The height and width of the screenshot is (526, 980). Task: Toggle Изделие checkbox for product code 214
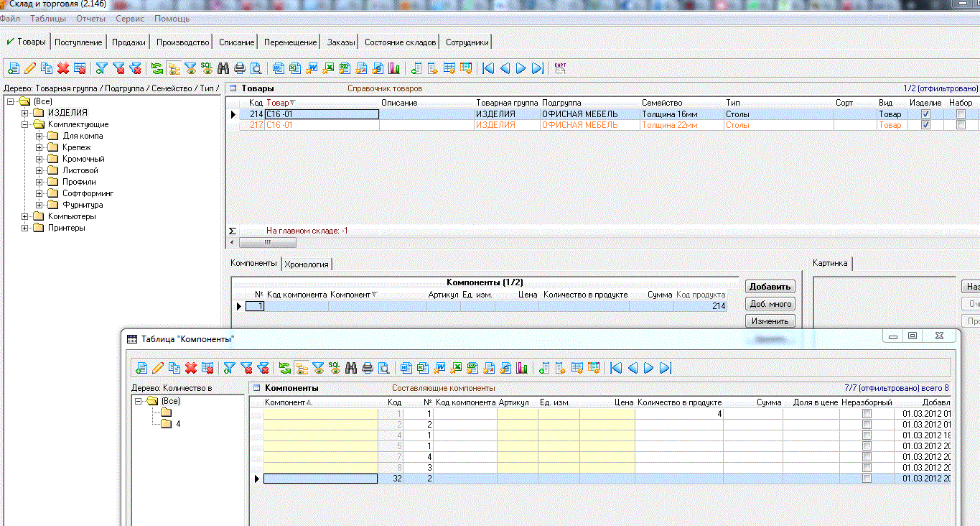click(925, 114)
